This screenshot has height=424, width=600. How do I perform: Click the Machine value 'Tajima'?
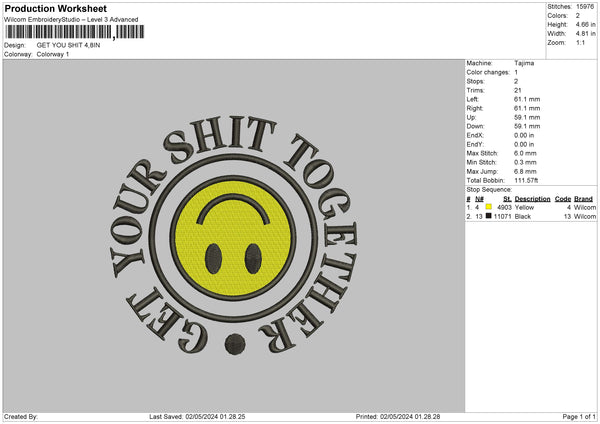pos(524,63)
